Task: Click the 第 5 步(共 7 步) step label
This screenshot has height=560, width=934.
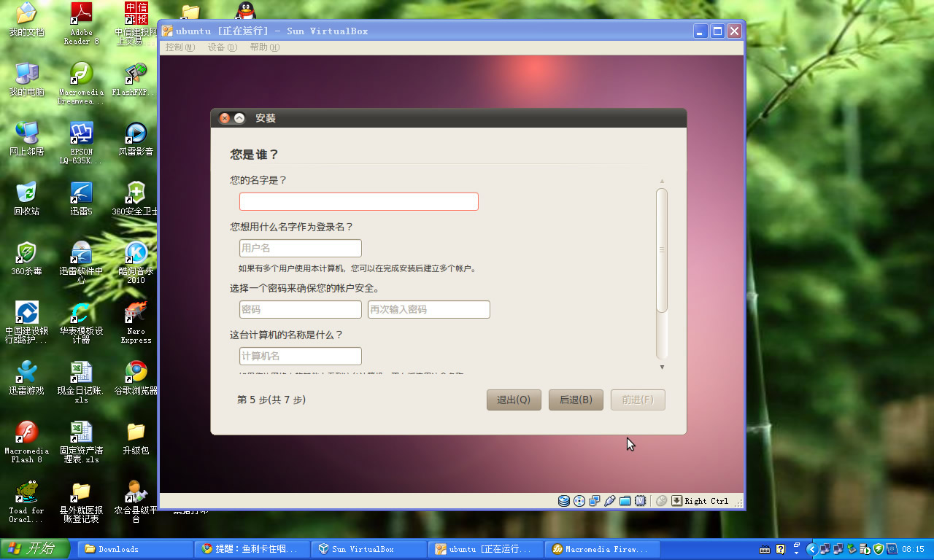Action: 271,400
